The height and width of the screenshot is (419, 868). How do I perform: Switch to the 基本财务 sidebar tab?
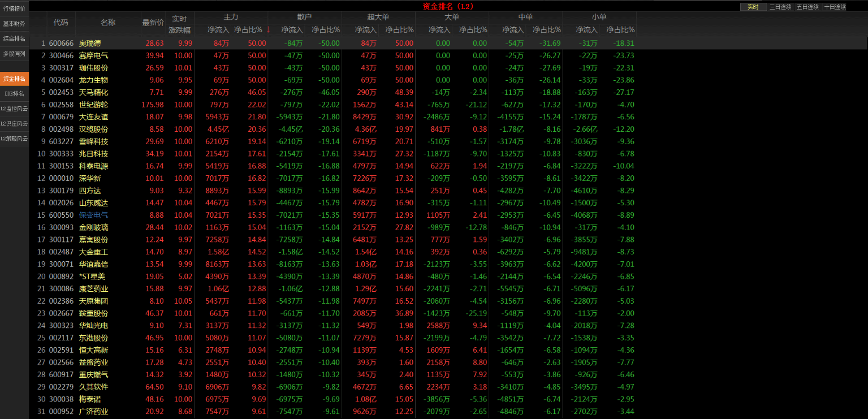click(x=14, y=24)
